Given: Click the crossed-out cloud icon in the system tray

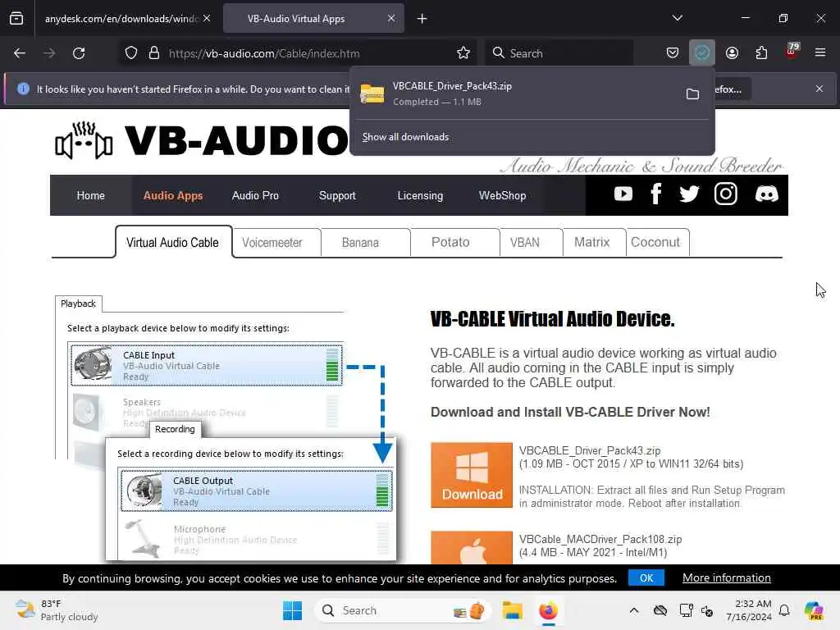Looking at the screenshot, I should (x=660, y=610).
